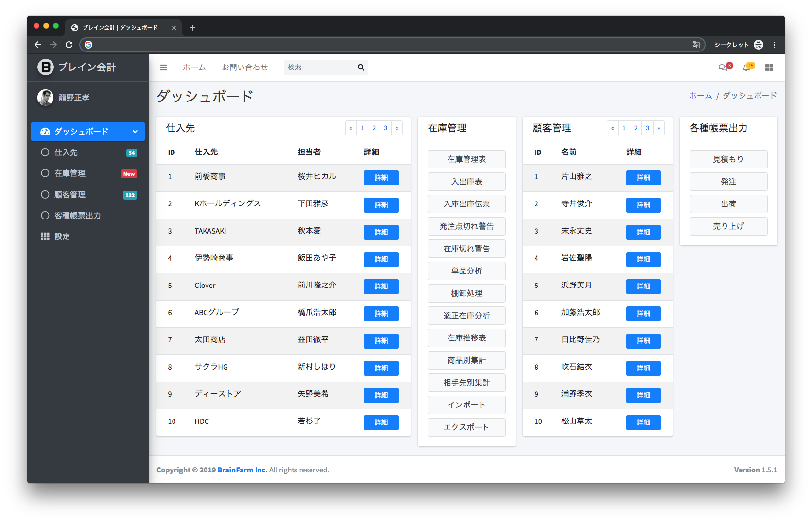Screen dimensions: 812x522
Task: Open 詳細 for customer 加藤浩太郎
Action: 643,314
